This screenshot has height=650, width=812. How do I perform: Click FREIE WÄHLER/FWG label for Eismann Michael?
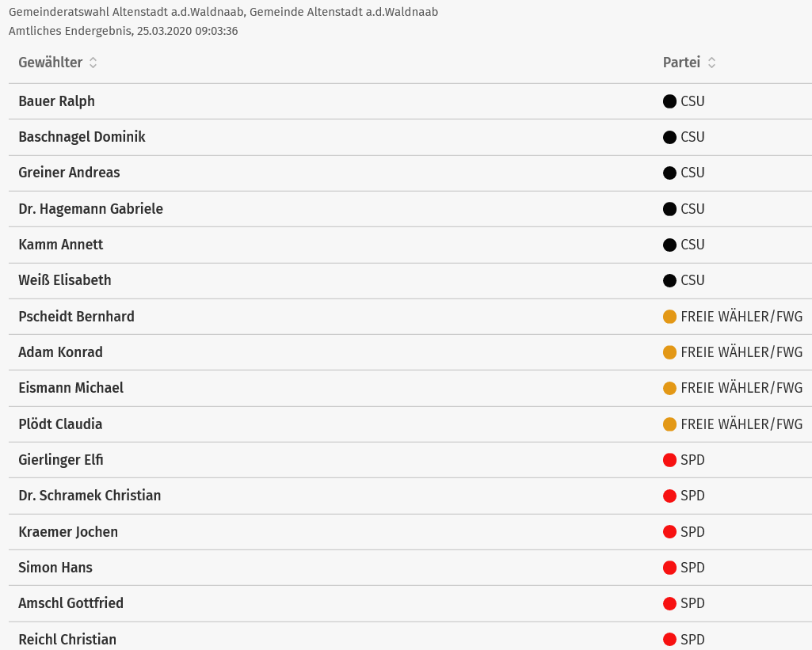click(x=741, y=388)
